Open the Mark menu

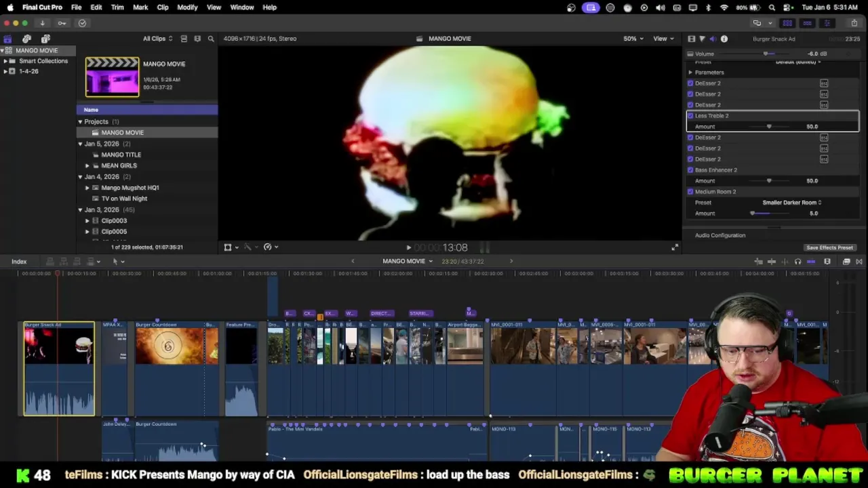pyautogui.click(x=140, y=7)
